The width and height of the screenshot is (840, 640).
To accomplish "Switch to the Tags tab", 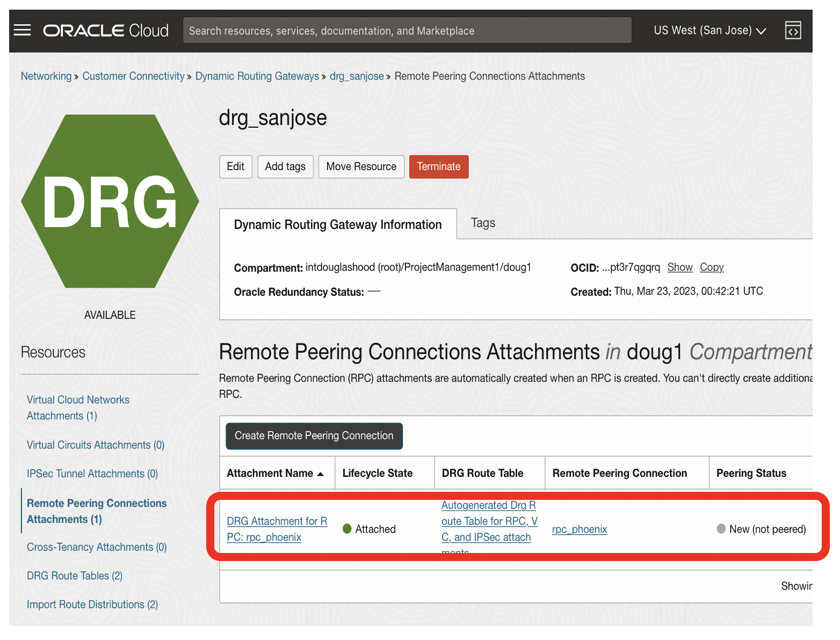I will tap(483, 223).
